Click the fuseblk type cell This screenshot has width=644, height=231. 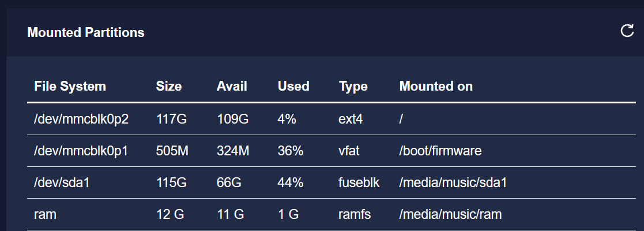359,182
